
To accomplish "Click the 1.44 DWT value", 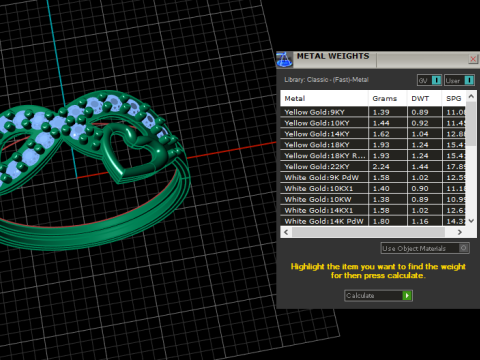I will (420, 167).
